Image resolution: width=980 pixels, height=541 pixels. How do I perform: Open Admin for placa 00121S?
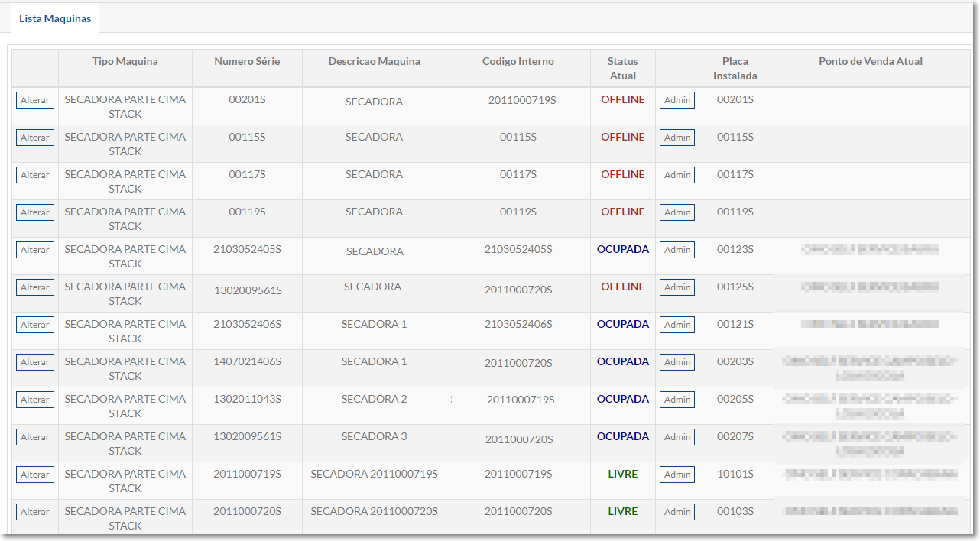click(x=677, y=325)
